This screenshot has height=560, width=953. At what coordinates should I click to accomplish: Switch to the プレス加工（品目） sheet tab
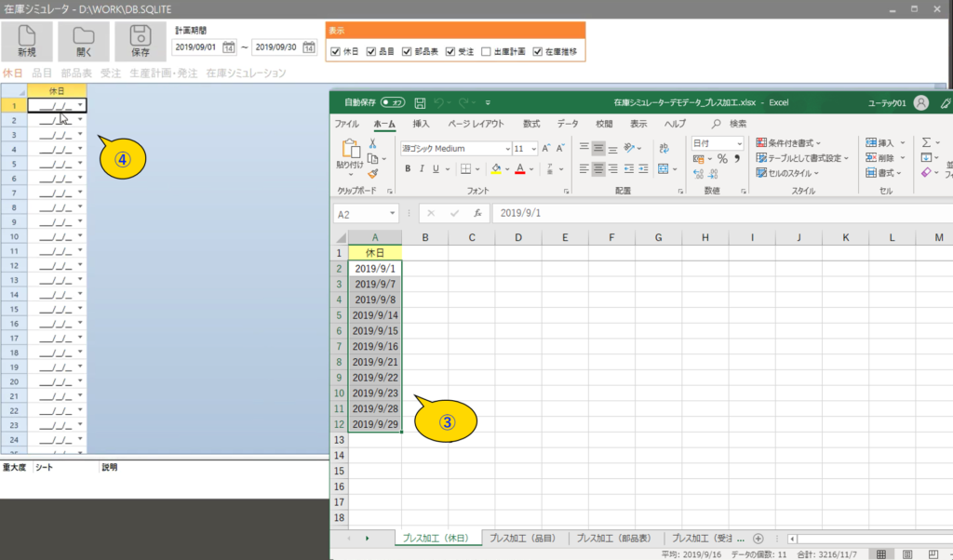(523, 538)
